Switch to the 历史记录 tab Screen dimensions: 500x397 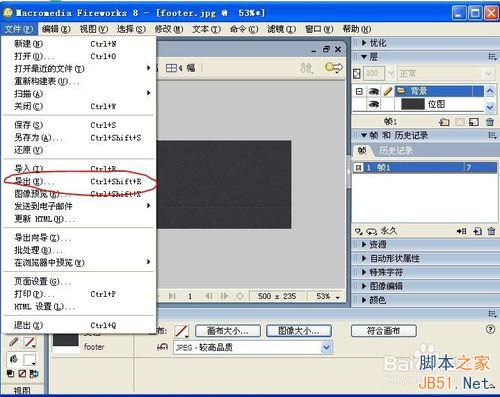coord(396,151)
